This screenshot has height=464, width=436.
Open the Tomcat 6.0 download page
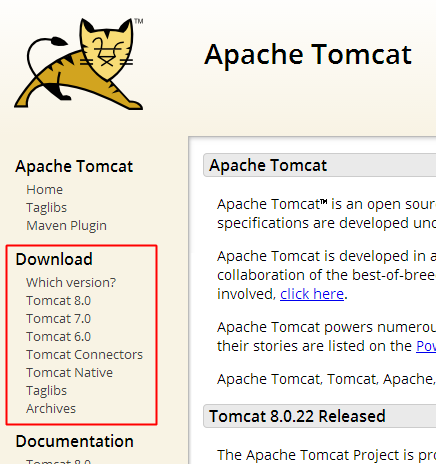click(58, 336)
